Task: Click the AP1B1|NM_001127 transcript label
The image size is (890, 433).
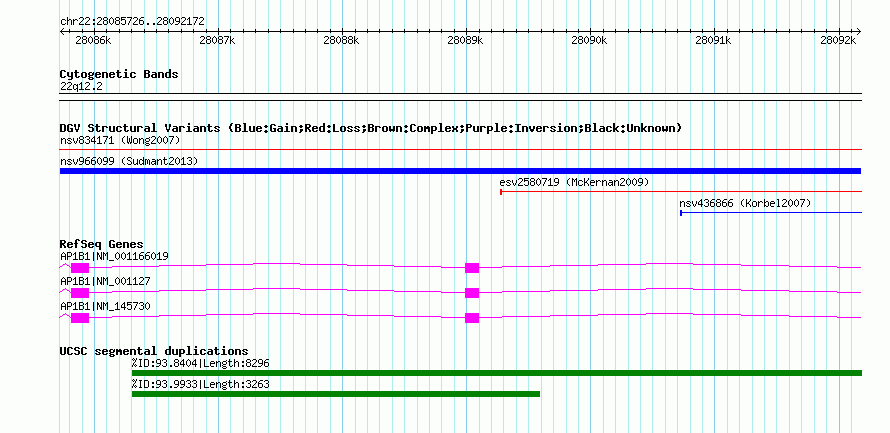Action: click(x=105, y=281)
